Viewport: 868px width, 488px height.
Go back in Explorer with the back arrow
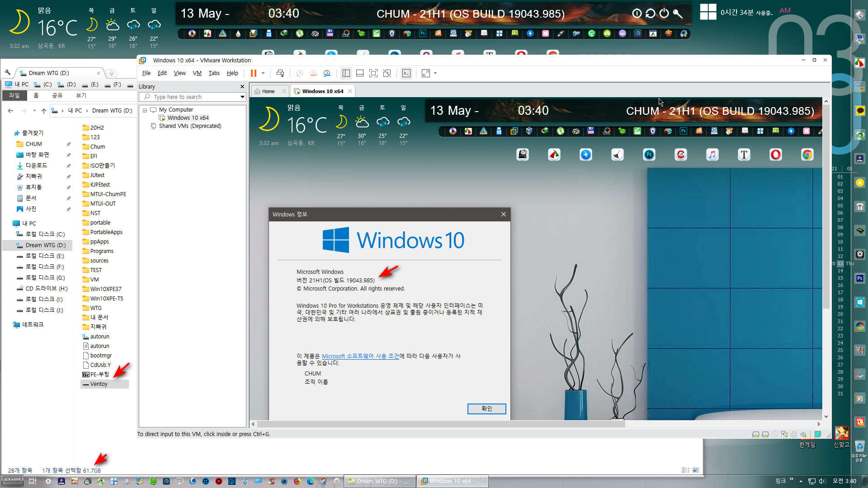(10, 111)
